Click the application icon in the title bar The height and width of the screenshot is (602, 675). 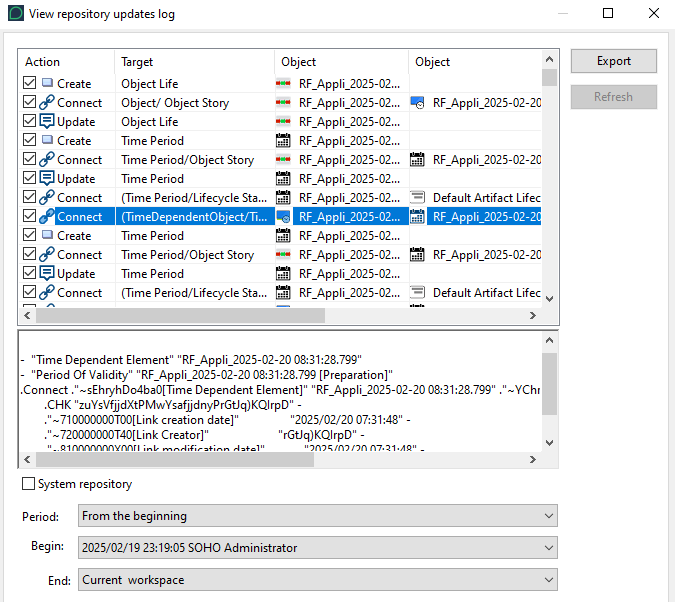point(16,14)
